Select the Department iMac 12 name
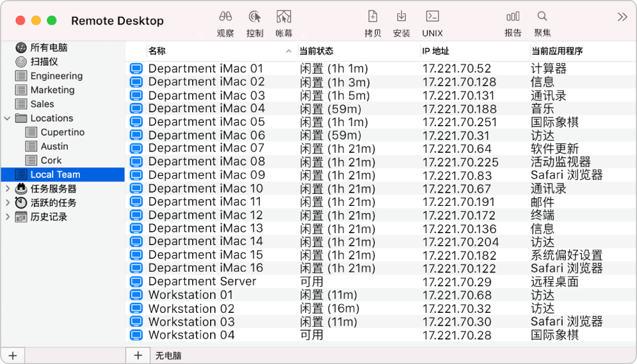 pos(205,215)
